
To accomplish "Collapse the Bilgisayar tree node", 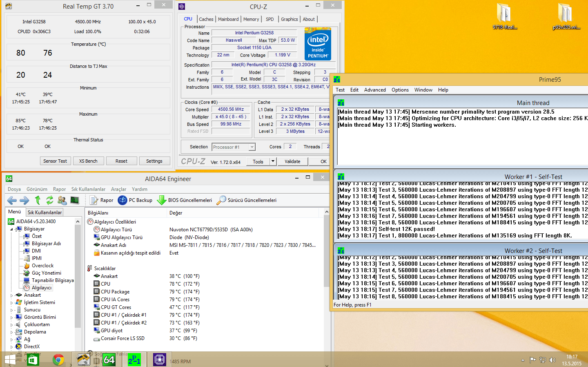I will pyautogui.click(x=11, y=229).
